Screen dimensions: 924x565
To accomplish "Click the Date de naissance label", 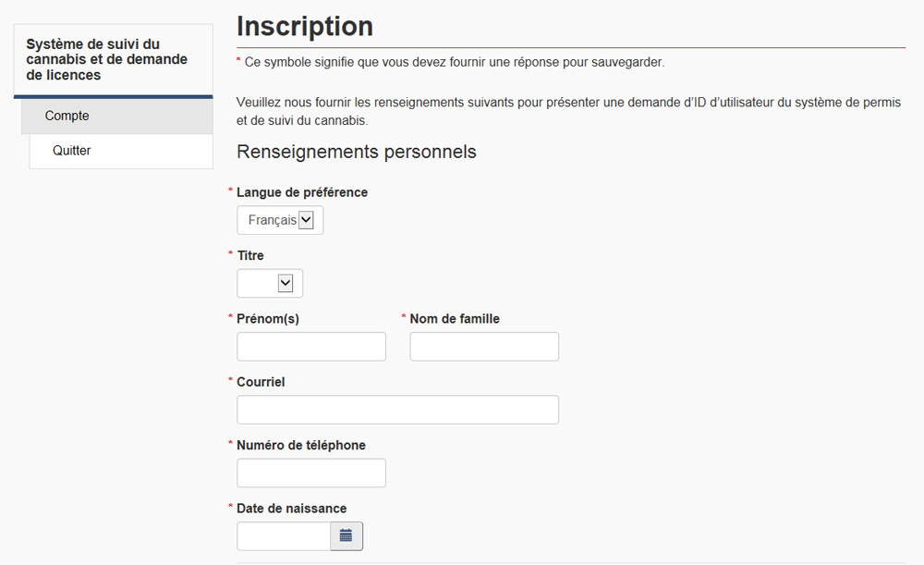I will coord(292,508).
